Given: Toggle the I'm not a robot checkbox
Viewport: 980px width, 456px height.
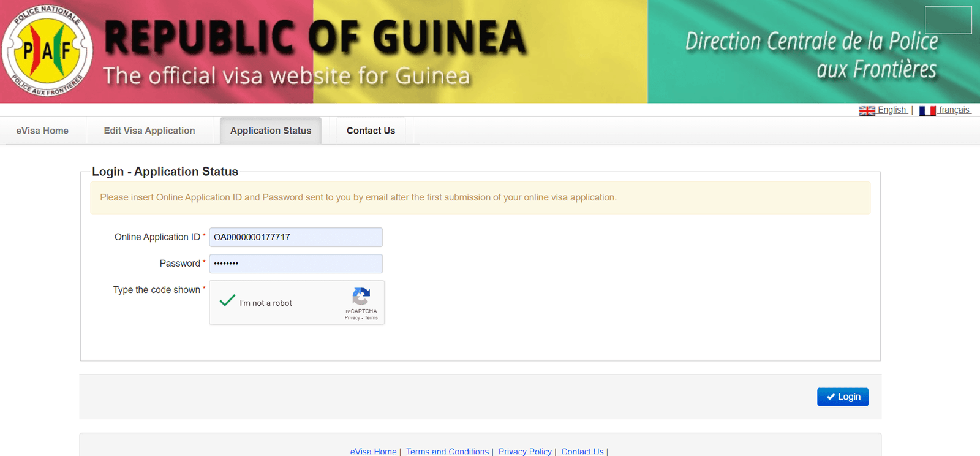Looking at the screenshot, I should coord(228,301).
